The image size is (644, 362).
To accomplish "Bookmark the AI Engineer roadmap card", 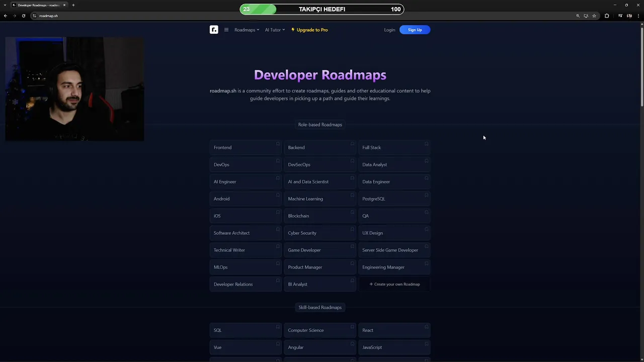I will [278, 178].
